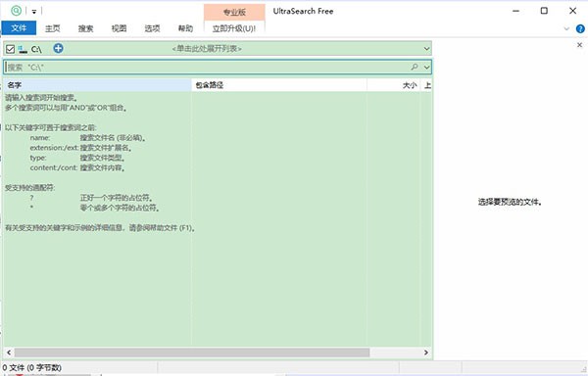Click the UltraSearch Free window title
The image size is (588, 376).
tap(303, 11)
